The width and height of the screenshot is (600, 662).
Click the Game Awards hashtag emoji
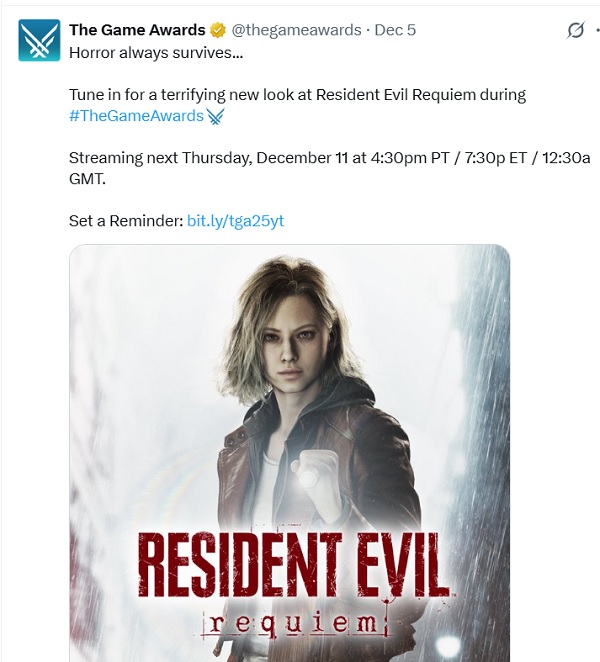[x=215, y=116]
